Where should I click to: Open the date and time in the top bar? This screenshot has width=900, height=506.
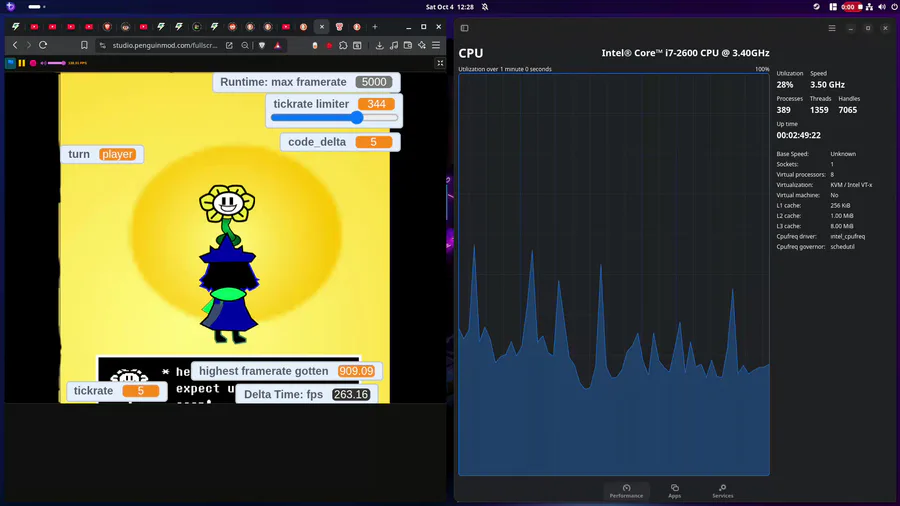click(449, 7)
